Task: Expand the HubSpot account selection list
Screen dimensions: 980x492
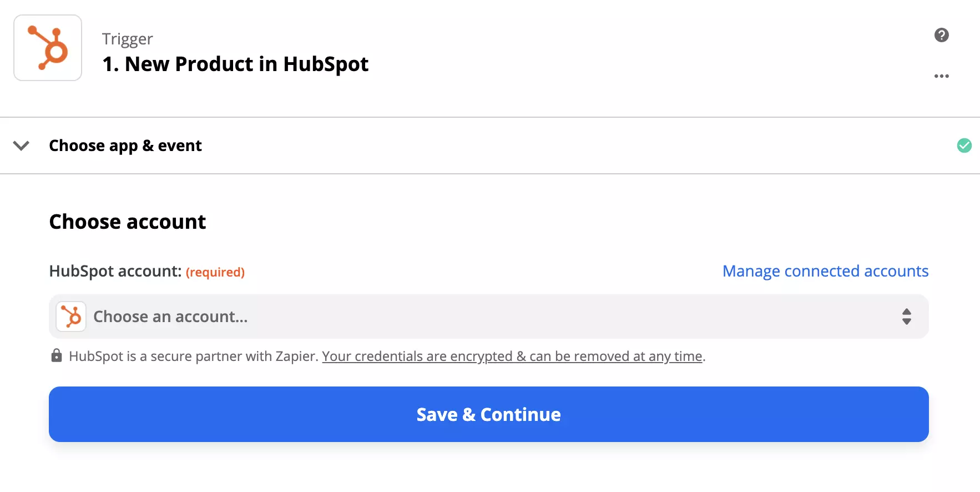Action: pyautogui.click(x=488, y=317)
